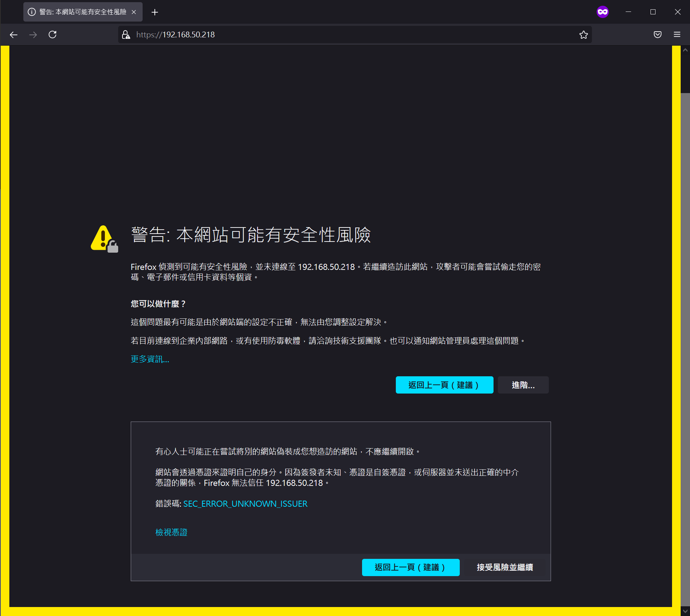This screenshot has height=616, width=690.
Task: Select the 警告 warning tab
Action: pyautogui.click(x=82, y=12)
